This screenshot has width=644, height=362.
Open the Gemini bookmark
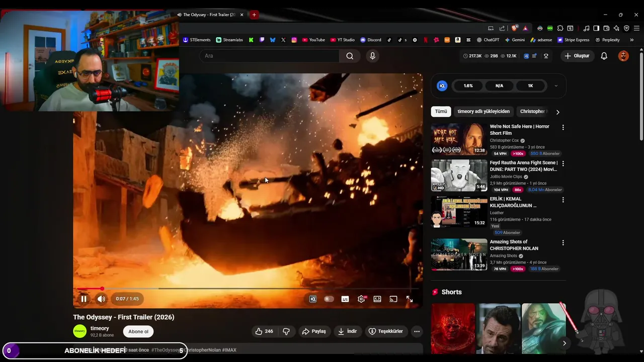[x=515, y=40]
